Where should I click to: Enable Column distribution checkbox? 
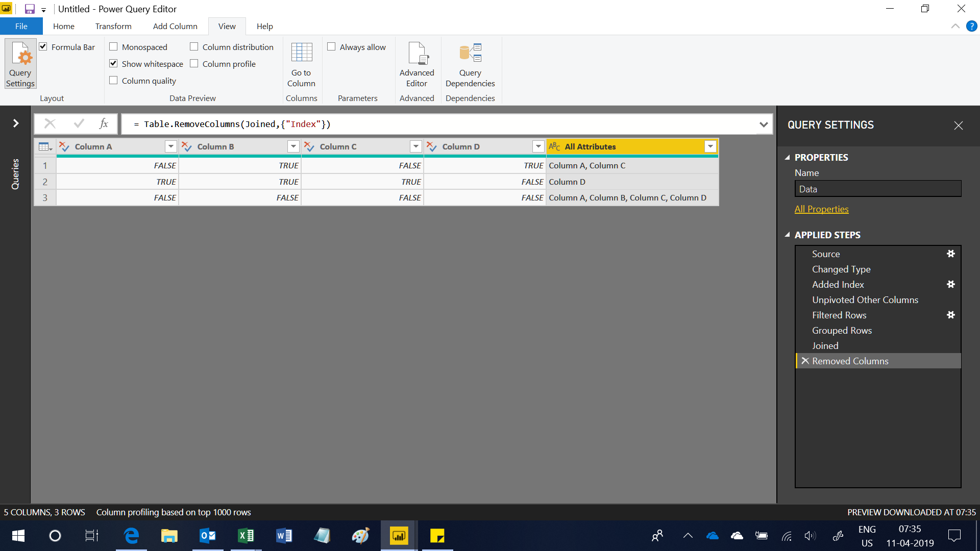(194, 47)
